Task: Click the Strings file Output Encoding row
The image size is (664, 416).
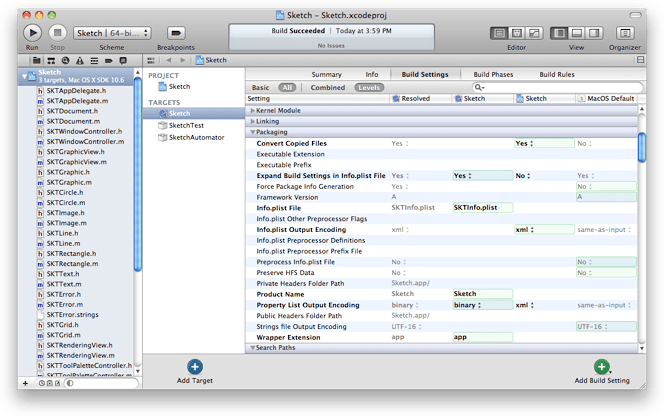Action: pos(441,327)
